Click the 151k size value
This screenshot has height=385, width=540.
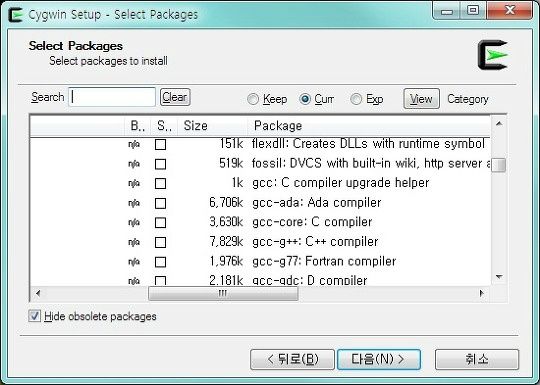point(231,144)
